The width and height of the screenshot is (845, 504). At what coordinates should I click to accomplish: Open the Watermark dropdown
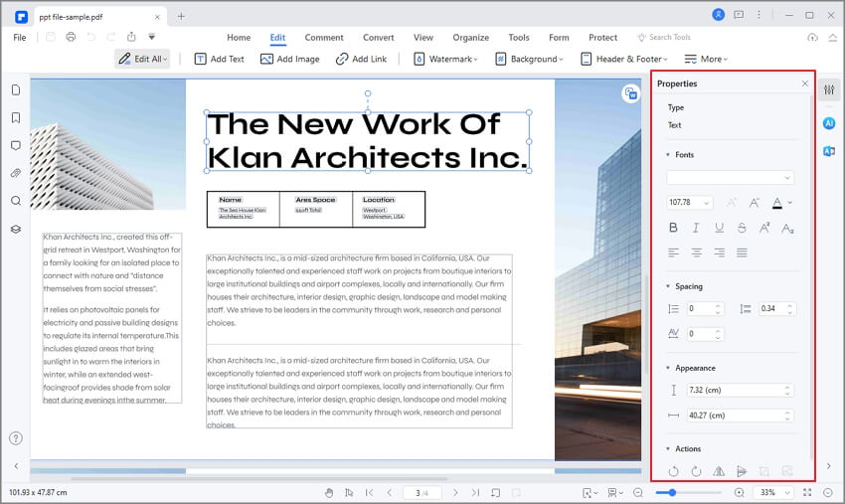coord(445,59)
